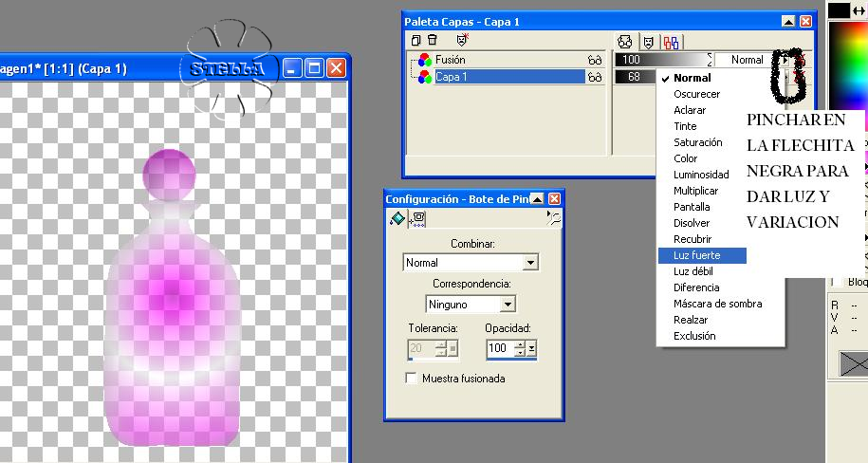
Task: Minimize the Imagen1 image window
Action: 292,68
